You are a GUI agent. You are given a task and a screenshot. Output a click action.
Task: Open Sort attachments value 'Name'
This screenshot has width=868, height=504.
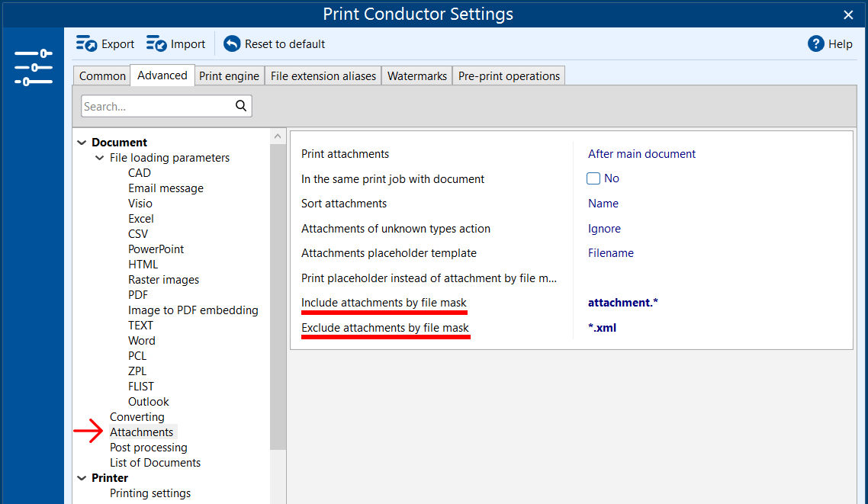[603, 204]
